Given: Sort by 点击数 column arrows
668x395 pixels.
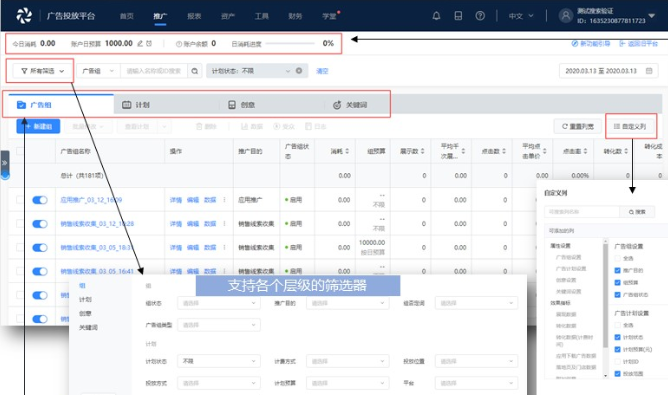Looking at the screenshot, I should (504, 151).
